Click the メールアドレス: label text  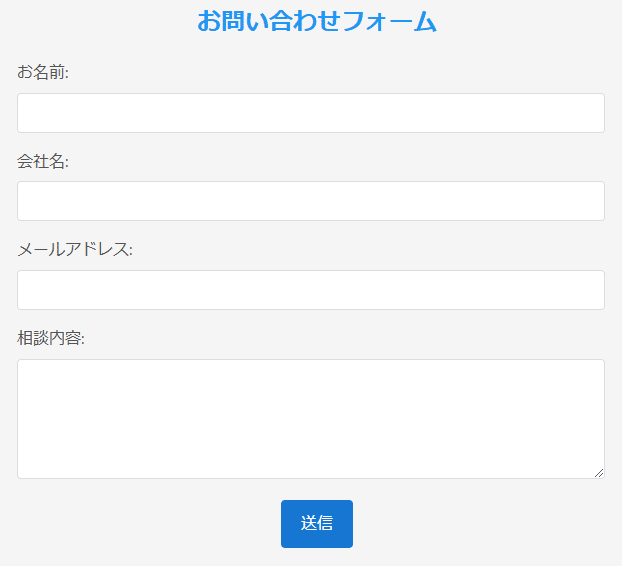75,249
